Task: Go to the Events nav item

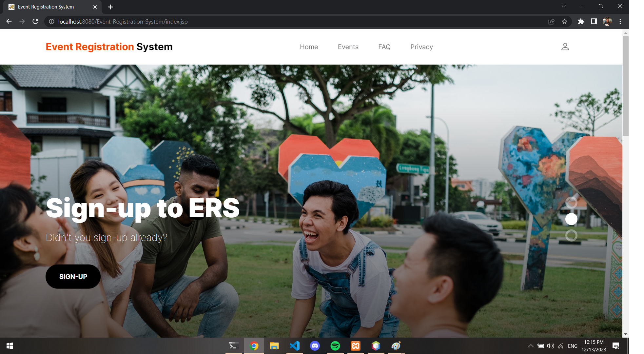Action: point(348,47)
